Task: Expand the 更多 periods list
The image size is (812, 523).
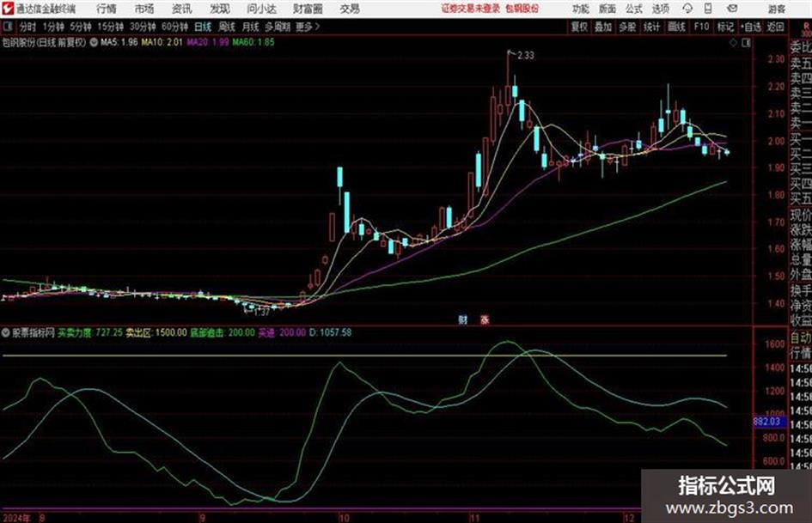Action: coord(308,27)
